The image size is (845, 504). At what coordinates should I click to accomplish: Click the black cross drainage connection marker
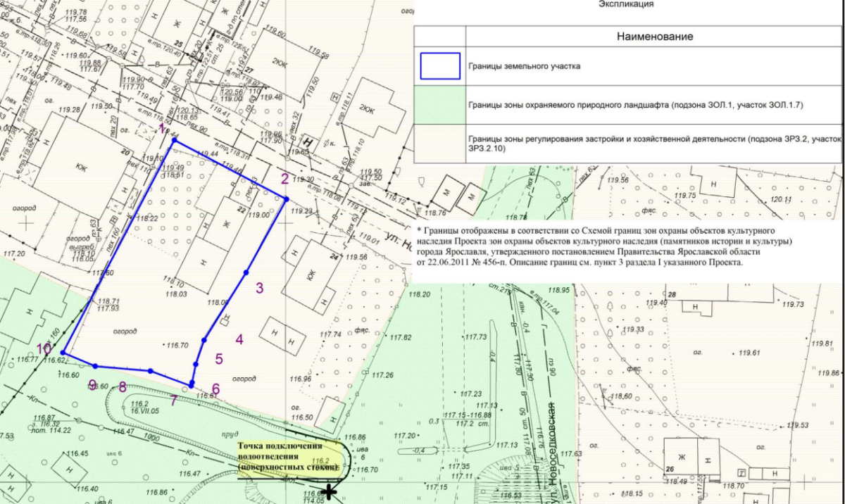point(328,491)
